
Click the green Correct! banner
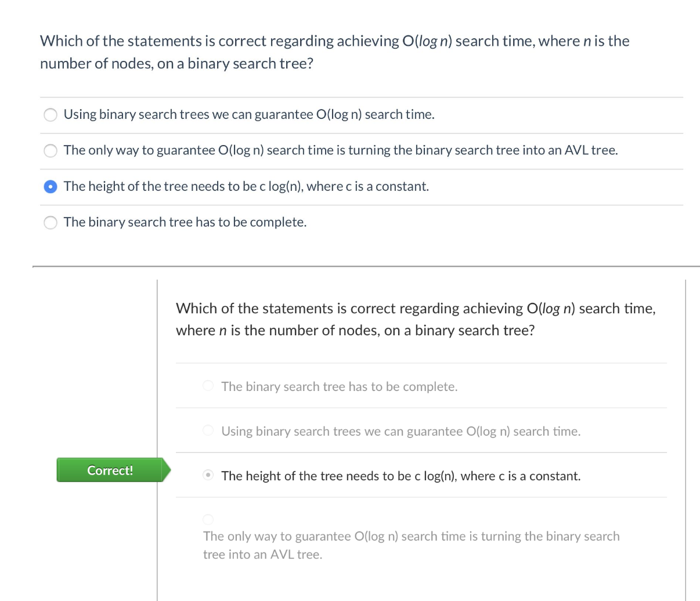point(110,470)
